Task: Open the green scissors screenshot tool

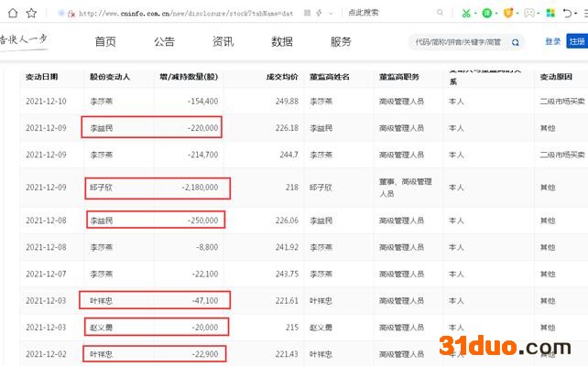Action: (466, 14)
